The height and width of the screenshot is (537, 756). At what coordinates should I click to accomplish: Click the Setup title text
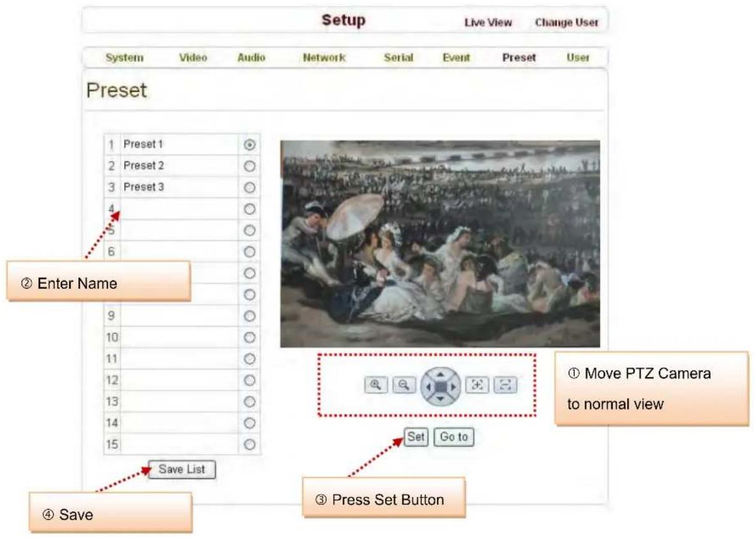coord(343,20)
